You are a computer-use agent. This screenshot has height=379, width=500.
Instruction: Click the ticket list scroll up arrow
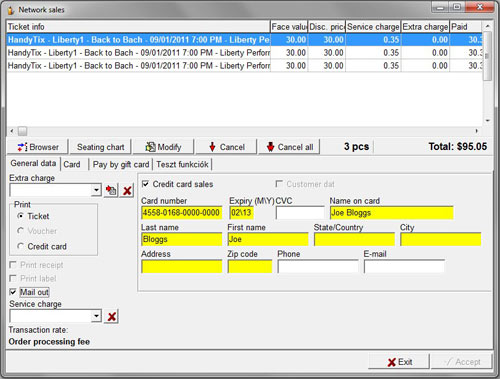pyautogui.click(x=487, y=26)
